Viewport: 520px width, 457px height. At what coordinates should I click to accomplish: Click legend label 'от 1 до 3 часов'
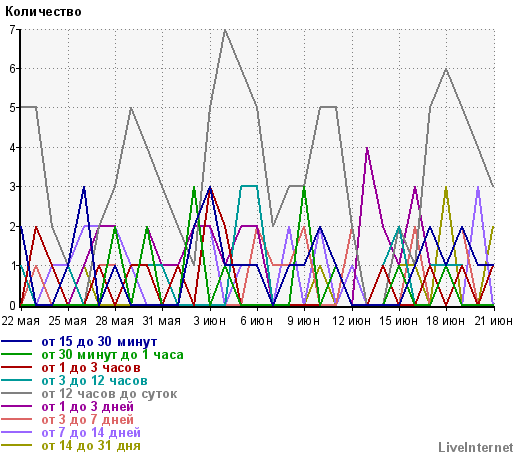click(x=91, y=368)
